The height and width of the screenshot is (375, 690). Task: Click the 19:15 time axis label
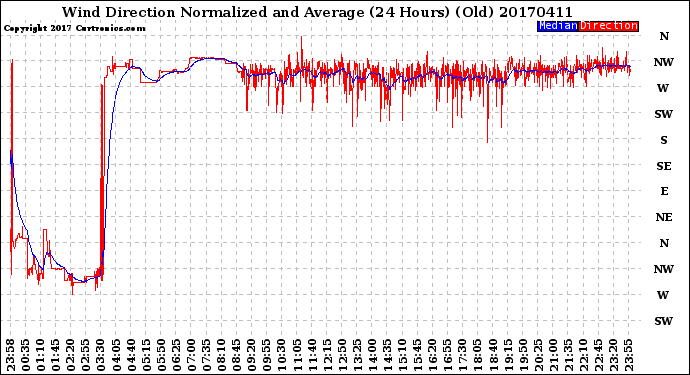[507, 355]
